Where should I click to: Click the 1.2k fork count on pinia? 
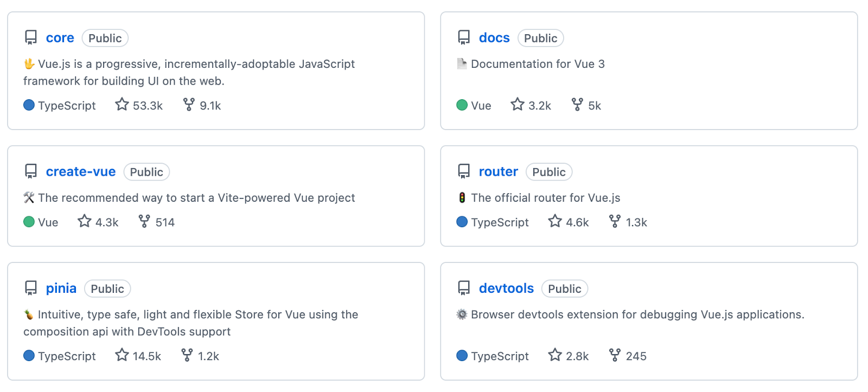point(208,356)
